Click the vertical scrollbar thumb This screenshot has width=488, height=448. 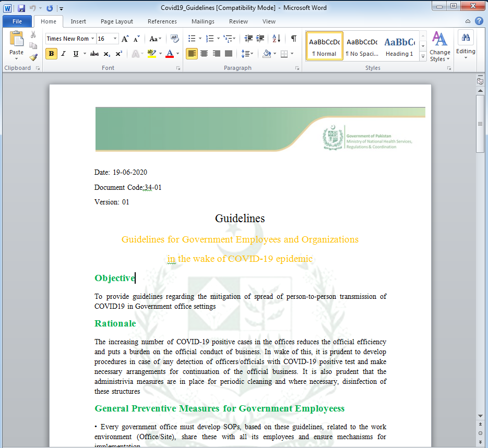(480, 124)
